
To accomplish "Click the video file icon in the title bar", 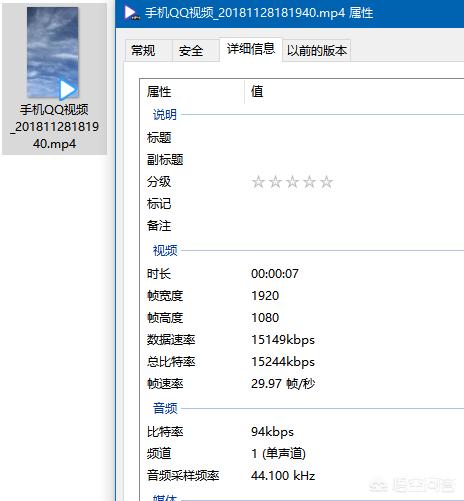I will (131, 13).
